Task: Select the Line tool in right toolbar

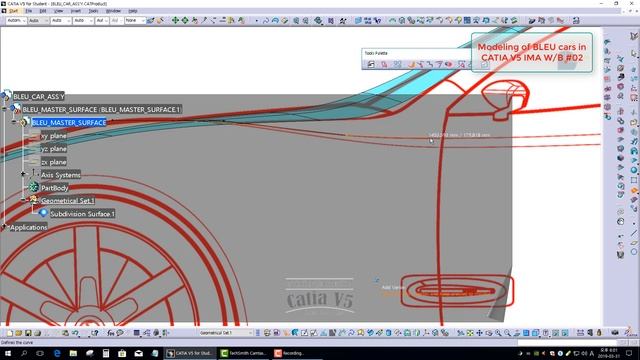Action: click(633, 233)
